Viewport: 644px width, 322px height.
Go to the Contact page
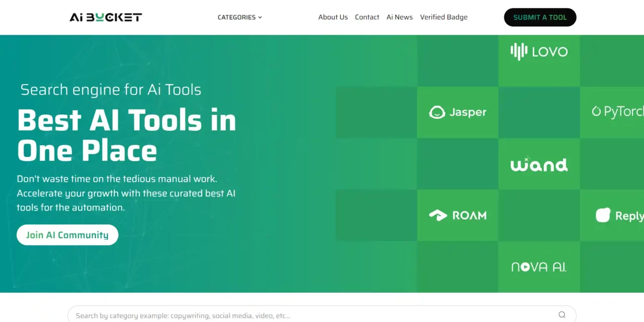coord(367,17)
